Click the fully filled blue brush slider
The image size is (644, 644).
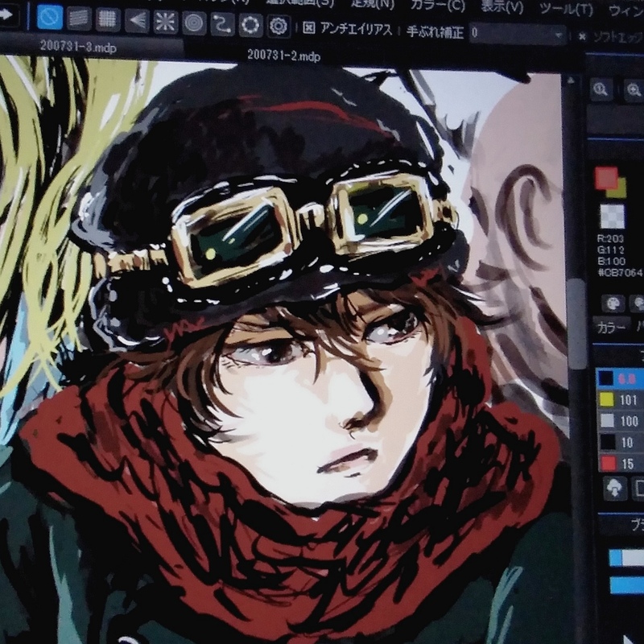click(x=626, y=585)
